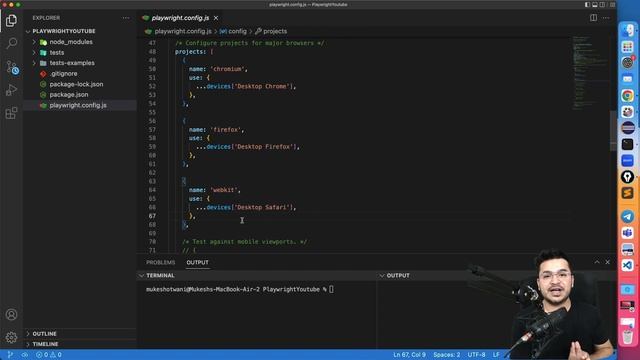Screen dimensions: 640x360
Task: Open editor more actions ellipsis
Action: [606, 18]
